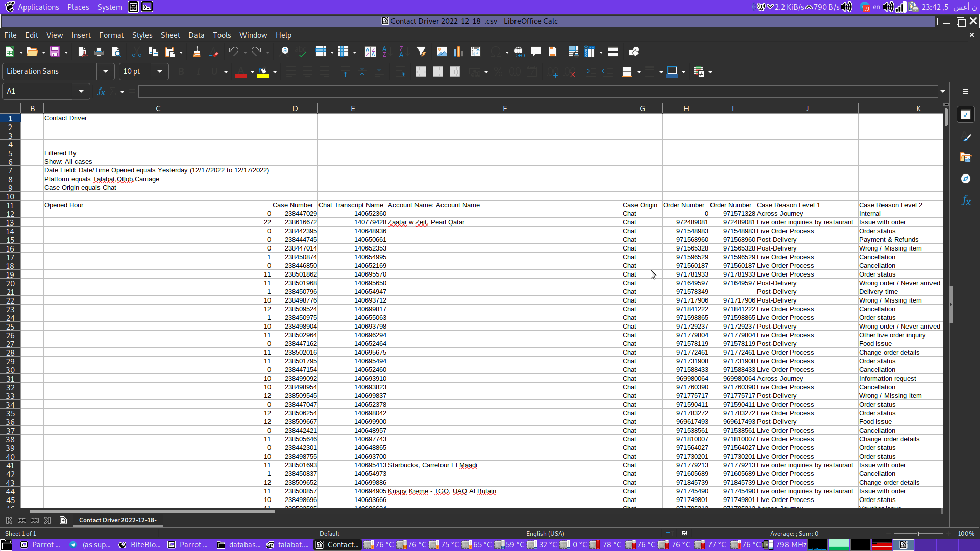Click the Undo arrow icon

point(233,52)
